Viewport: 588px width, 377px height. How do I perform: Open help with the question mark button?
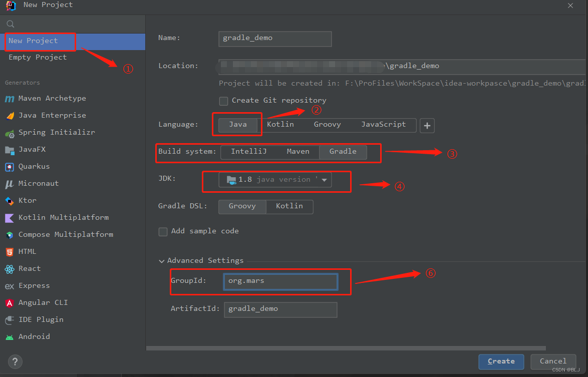pyautogui.click(x=15, y=361)
